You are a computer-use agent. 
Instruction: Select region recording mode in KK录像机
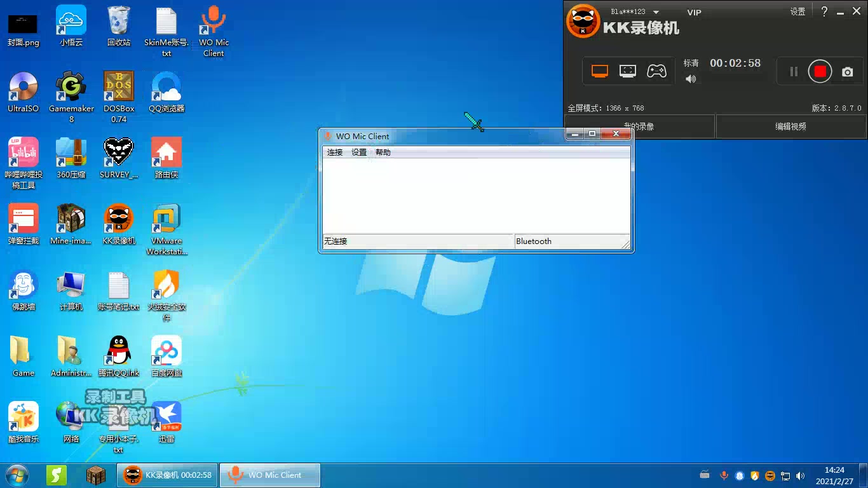coord(628,71)
